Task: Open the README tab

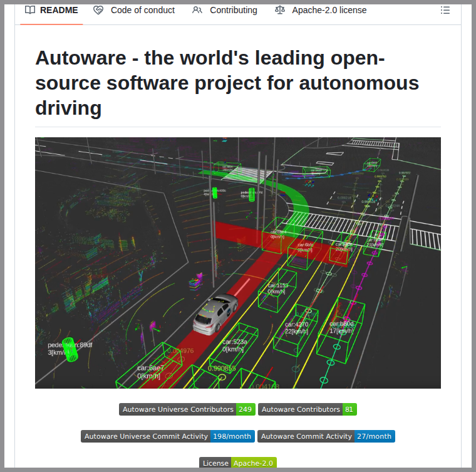Action: [x=51, y=10]
